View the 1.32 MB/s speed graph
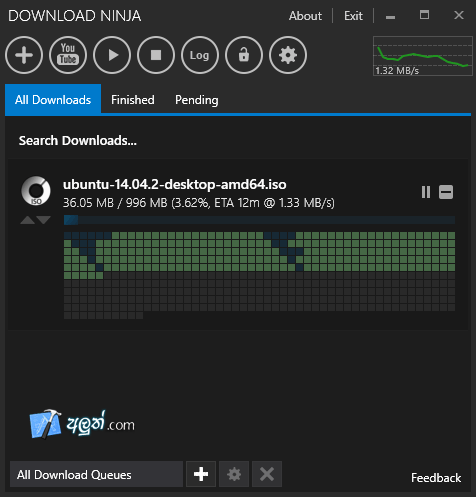Image resolution: width=476 pixels, height=497 pixels. pos(423,56)
